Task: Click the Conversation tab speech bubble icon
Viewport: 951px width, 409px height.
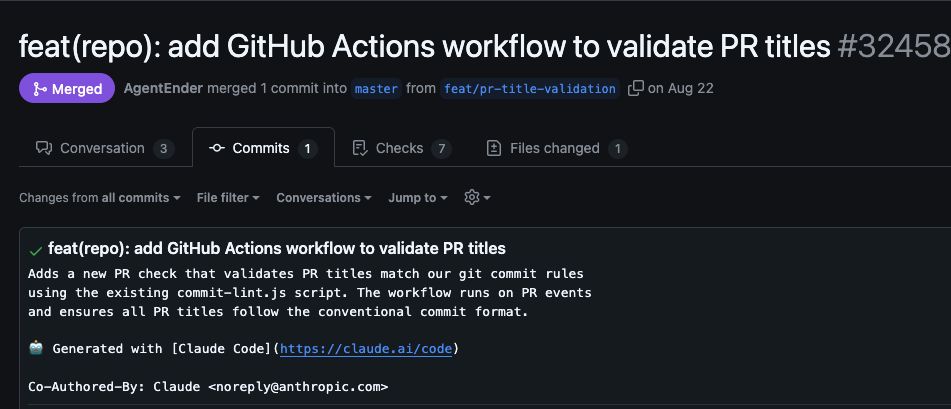Action: click(43, 148)
